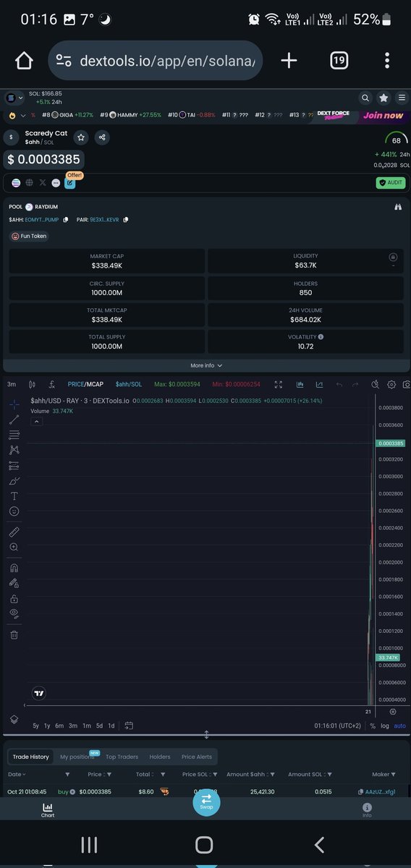411x868 pixels.
Task: Toggle magnet mode for drawings
Action: pyautogui.click(x=14, y=568)
